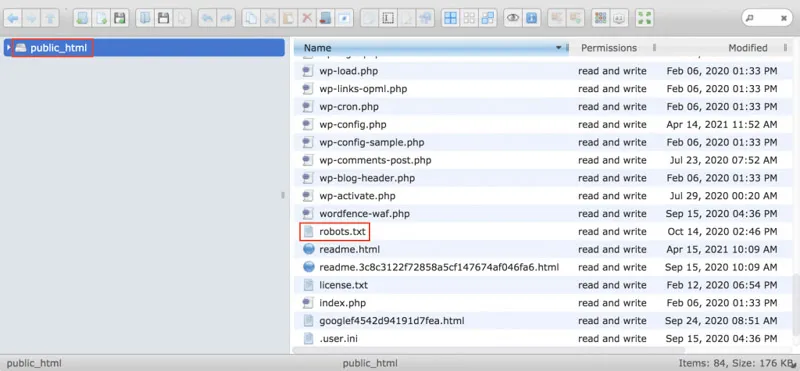
Task: Select the robots.txt file
Action: pos(542,232)
